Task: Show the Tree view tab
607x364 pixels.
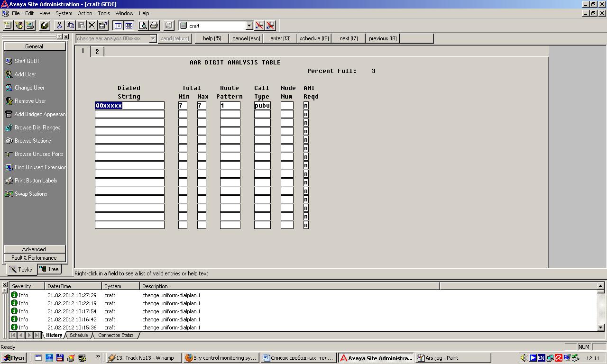Action: point(49,269)
